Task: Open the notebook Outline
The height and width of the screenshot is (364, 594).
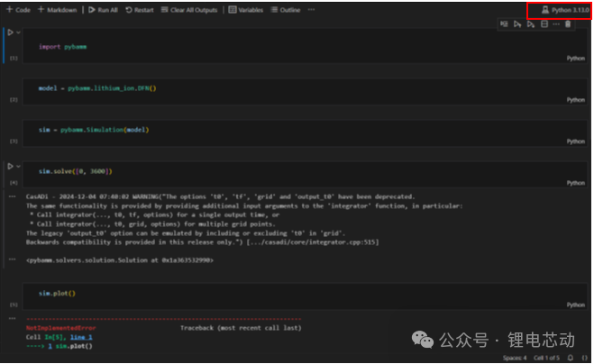Action: [x=286, y=10]
